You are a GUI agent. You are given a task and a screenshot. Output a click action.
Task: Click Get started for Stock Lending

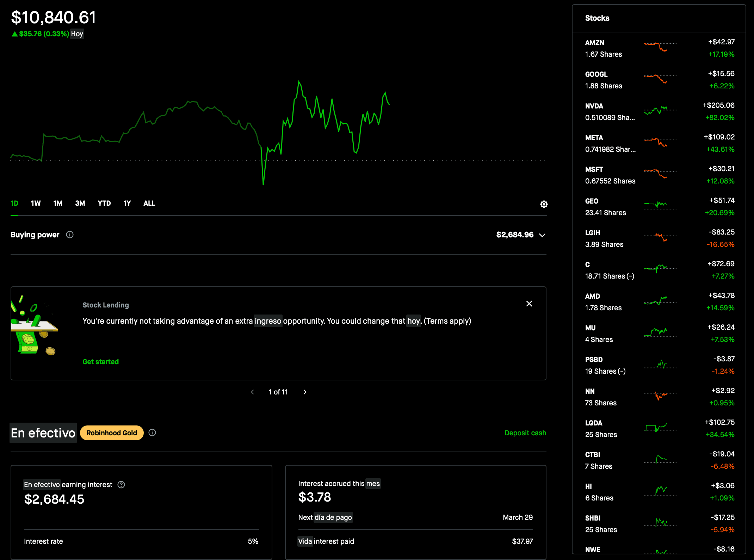point(100,362)
